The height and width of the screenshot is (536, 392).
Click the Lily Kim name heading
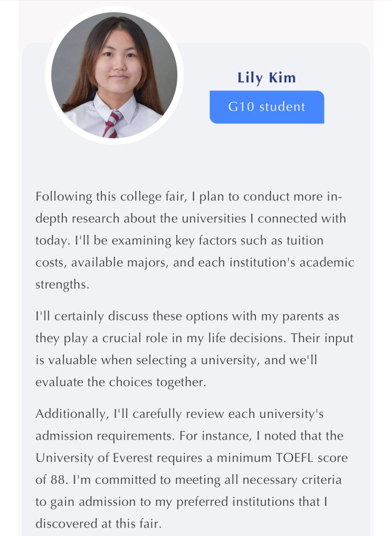coord(266,78)
